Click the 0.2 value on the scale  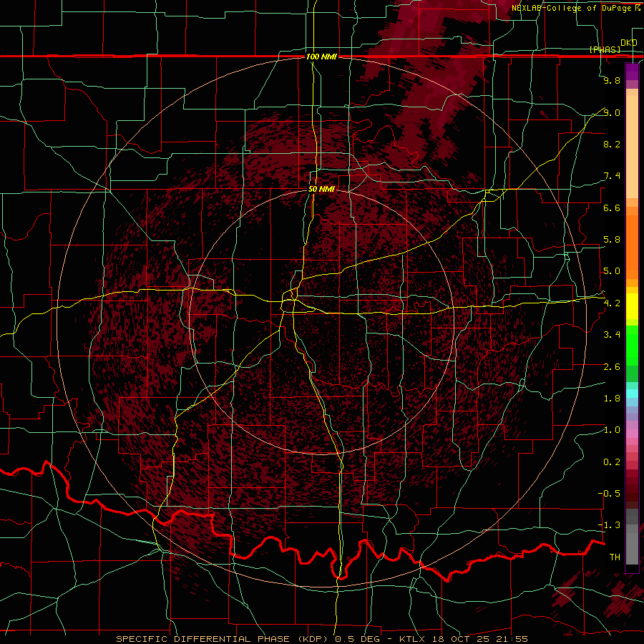(612, 462)
